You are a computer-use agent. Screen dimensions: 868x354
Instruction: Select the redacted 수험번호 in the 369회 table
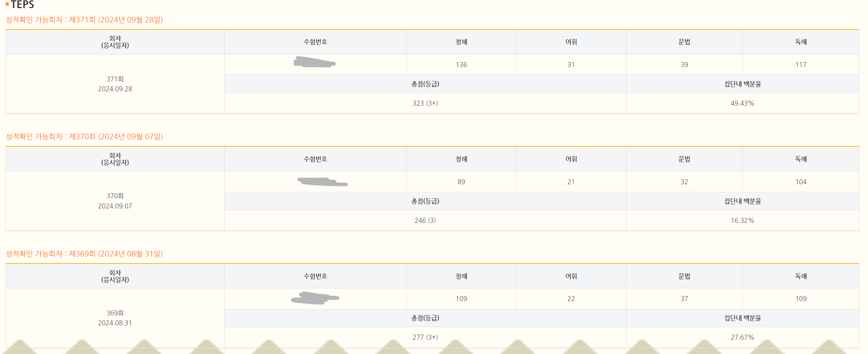315,298
